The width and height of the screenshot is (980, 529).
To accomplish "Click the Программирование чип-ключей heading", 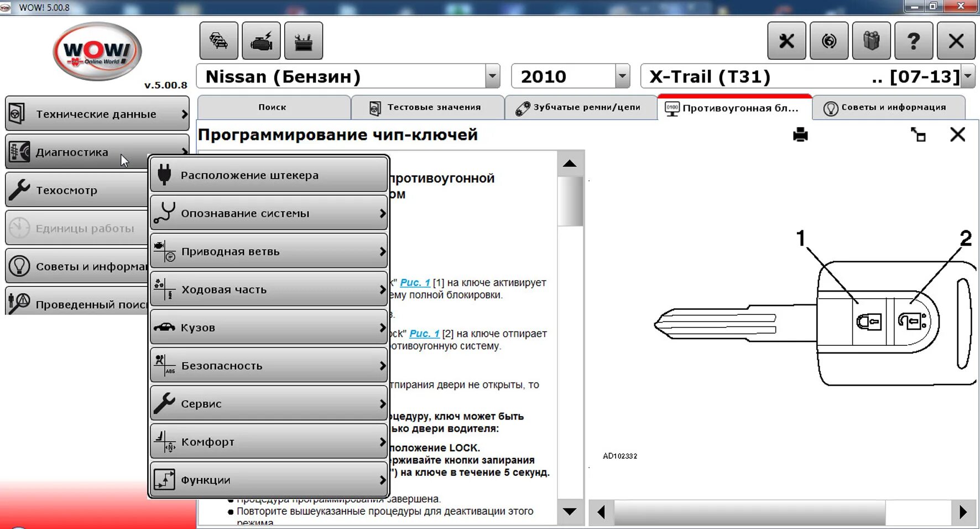I will pyautogui.click(x=338, y=134).
